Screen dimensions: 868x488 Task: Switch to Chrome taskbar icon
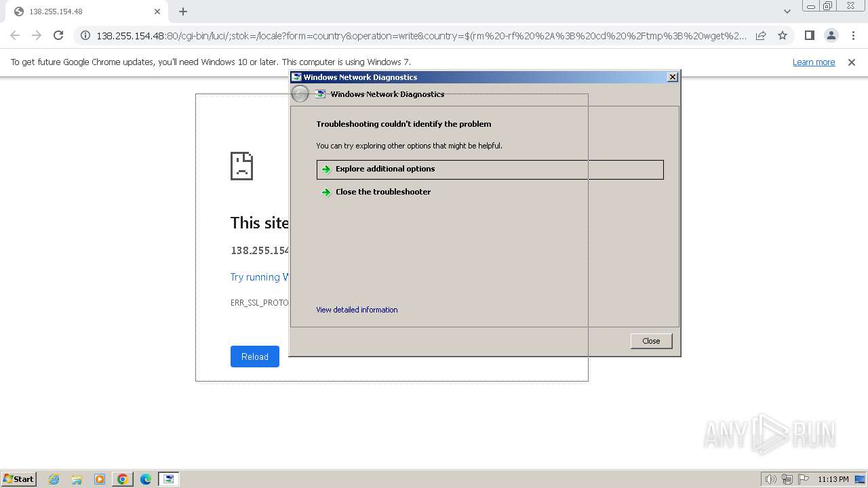pyautogui.click(x=123, y=479)
